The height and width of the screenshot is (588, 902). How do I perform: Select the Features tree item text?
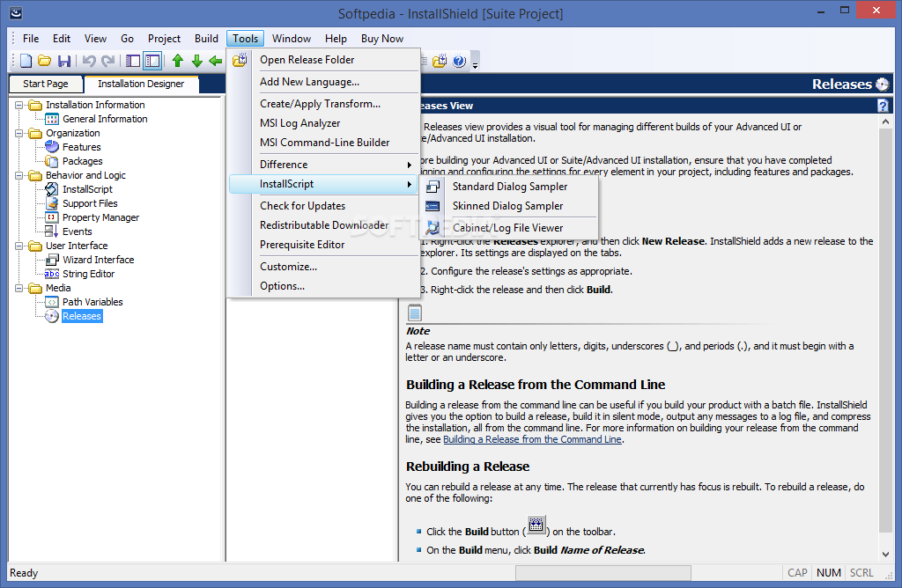pos(82,147)
